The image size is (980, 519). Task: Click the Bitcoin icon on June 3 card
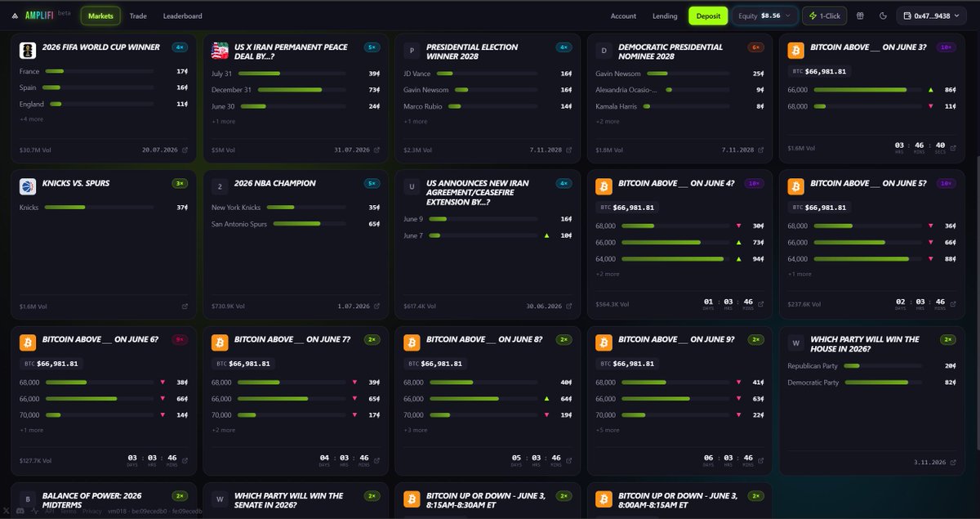(x=796, y=51)
